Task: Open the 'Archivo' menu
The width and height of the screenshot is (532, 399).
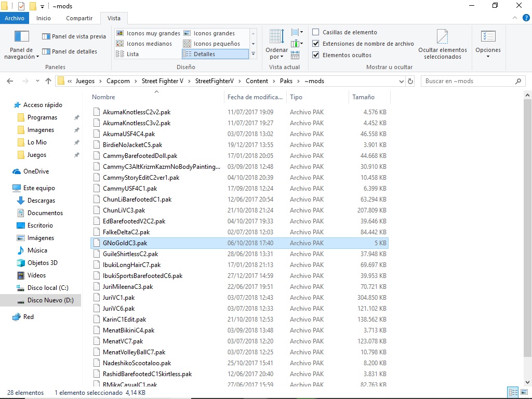Action: coord(15,17)
